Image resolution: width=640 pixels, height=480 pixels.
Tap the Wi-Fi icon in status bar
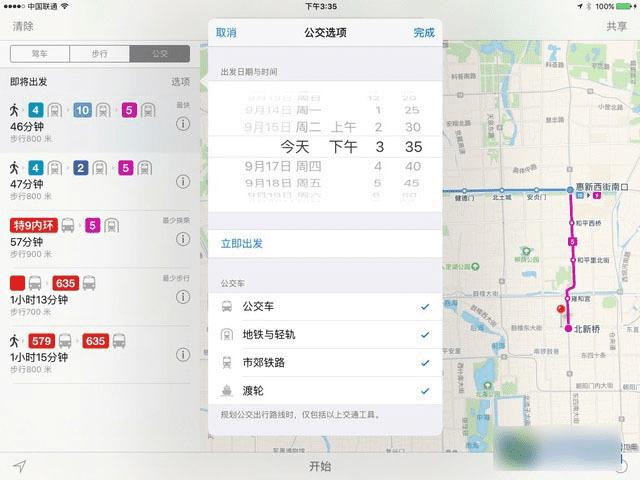(64, 6)
